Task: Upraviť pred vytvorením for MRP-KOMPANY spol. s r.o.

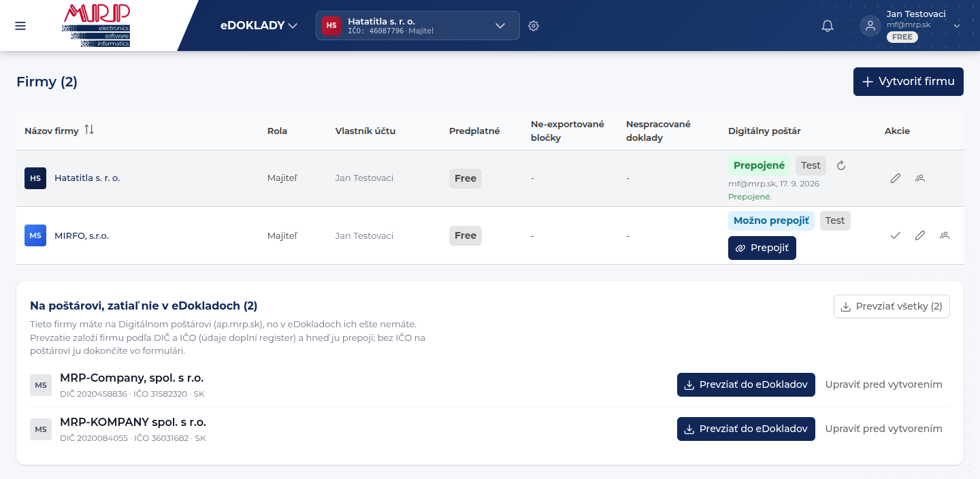Action: click(883, 429)
